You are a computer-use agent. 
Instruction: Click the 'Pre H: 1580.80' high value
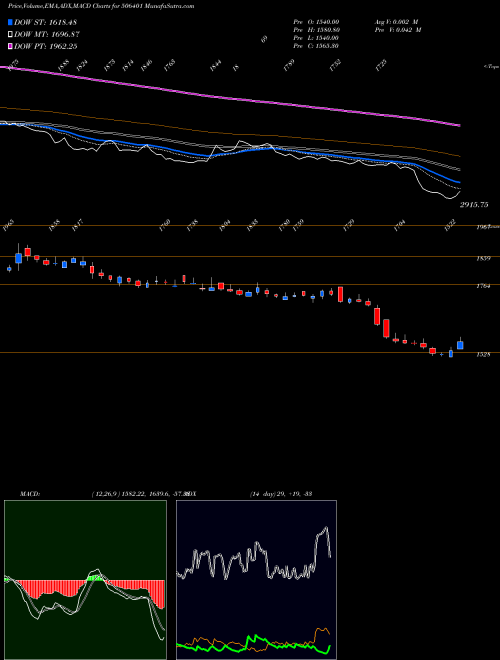(316, 30)
